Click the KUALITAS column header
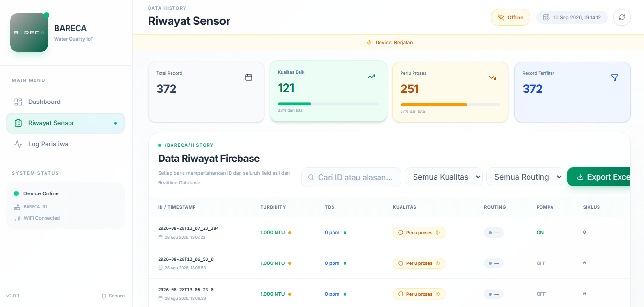This screenshot has width=644, height=307. pos(404,207)
